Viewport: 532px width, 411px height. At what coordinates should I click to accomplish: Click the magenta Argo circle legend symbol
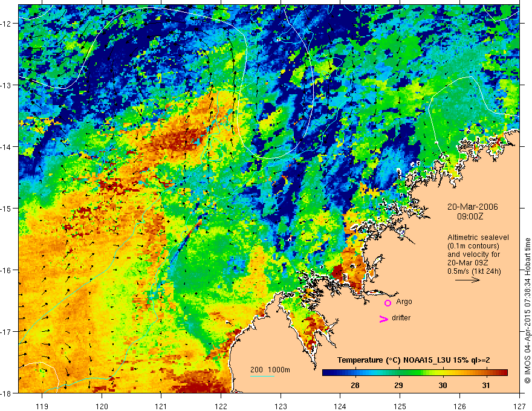(388, 303)
